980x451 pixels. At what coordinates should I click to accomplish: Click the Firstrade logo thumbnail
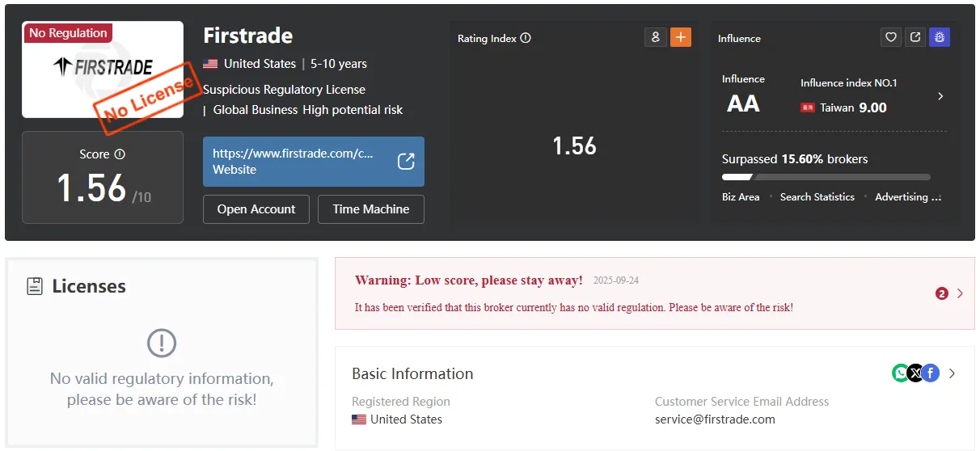pos(103,69)
